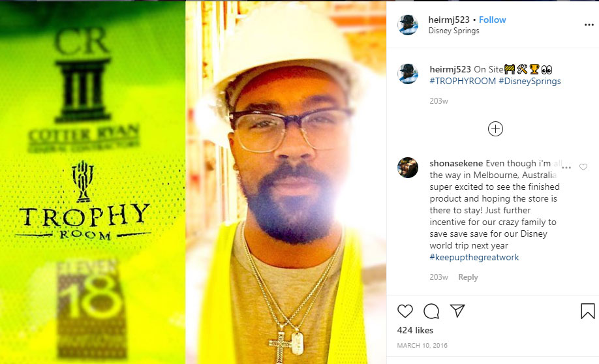Open the #DisneySprings hashtag
This screenshot has width=599, height=364.
tap(530, 81)
